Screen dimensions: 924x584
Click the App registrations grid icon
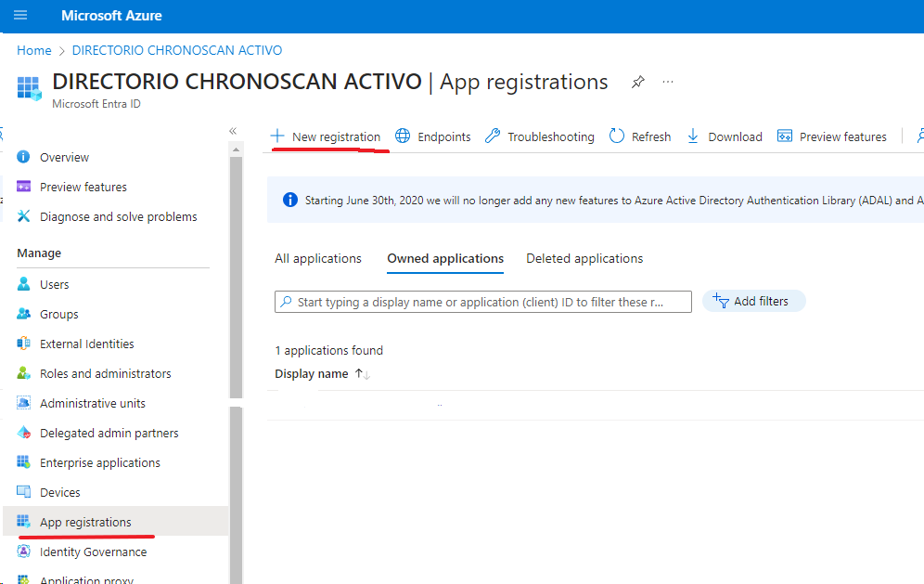23,521
